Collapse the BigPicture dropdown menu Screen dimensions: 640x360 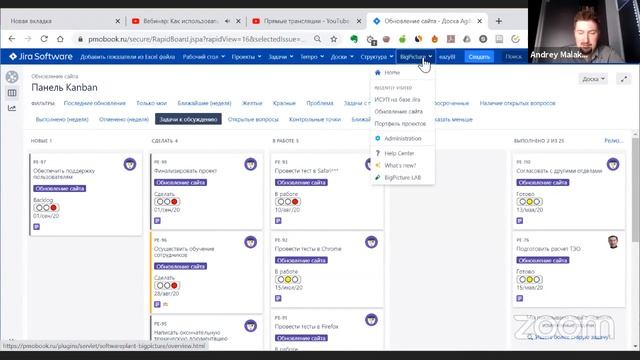(416, 57)
